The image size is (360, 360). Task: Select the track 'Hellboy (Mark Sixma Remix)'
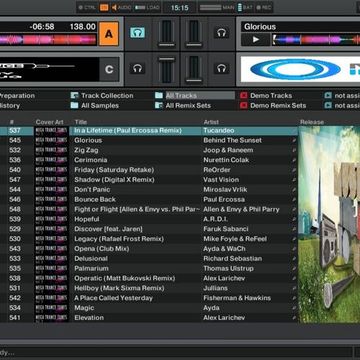(x=119, y=288)
